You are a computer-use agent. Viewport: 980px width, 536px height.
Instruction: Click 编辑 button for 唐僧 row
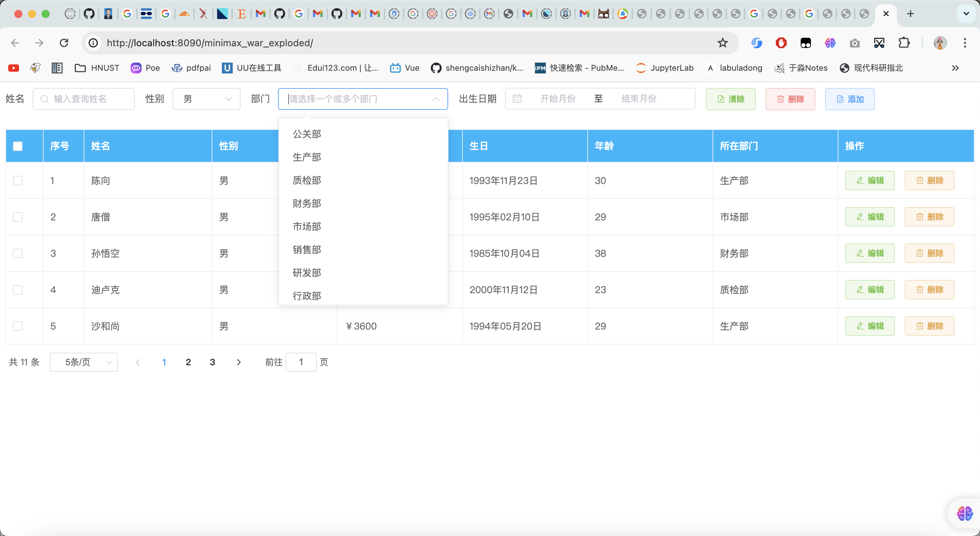[870, 217]
